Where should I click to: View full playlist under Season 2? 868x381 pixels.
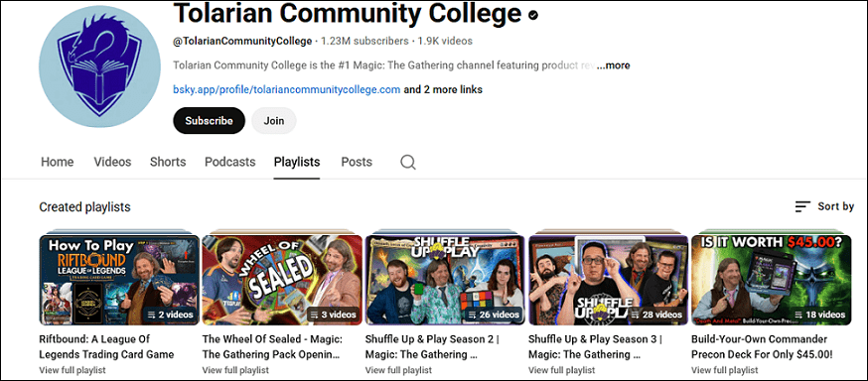(398, 370)
